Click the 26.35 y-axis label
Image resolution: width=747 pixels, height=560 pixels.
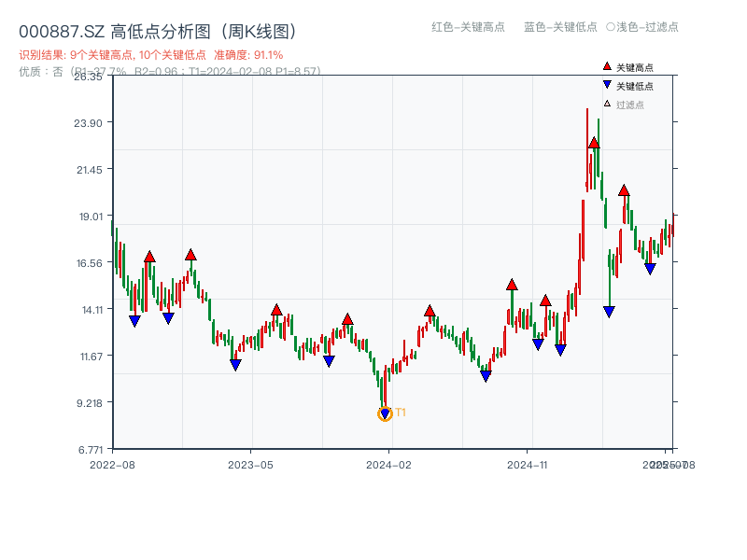tap(88, 77)
